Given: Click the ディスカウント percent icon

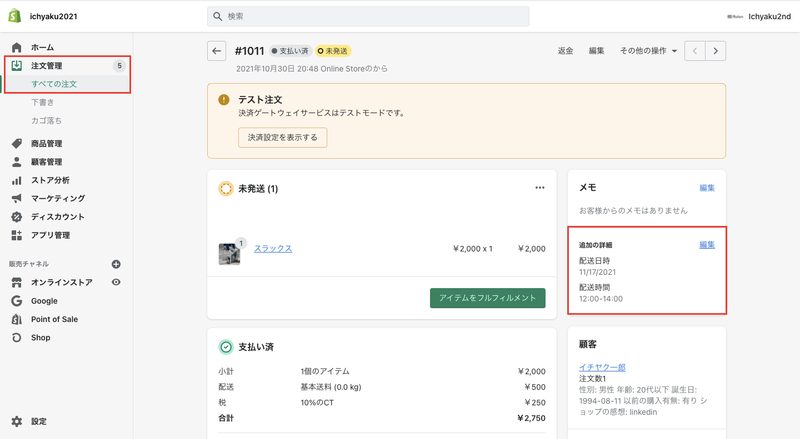Looking at the screenshot, I should tap(16, 216).
